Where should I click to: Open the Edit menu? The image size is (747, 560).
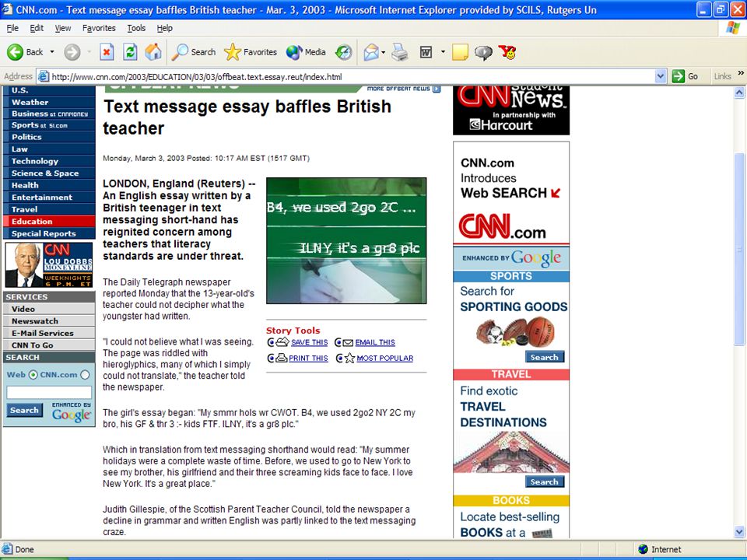coord(37,28)
